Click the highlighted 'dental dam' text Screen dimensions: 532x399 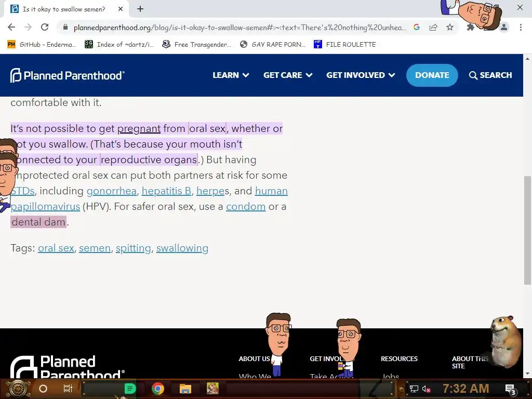click(x=38, y=222)
